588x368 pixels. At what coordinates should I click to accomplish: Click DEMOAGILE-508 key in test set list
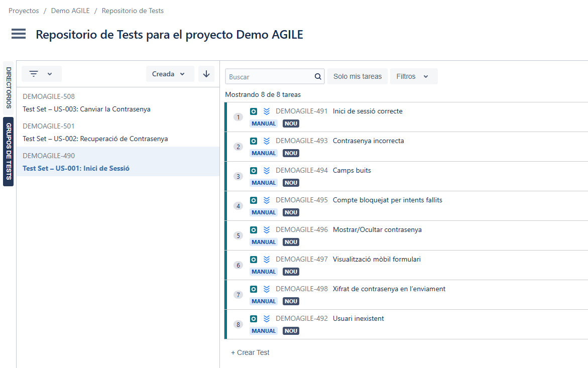[49, 97]
